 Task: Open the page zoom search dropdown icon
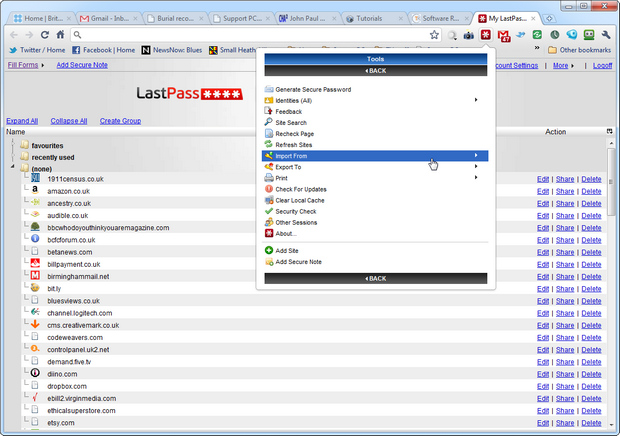click(452, 35)
